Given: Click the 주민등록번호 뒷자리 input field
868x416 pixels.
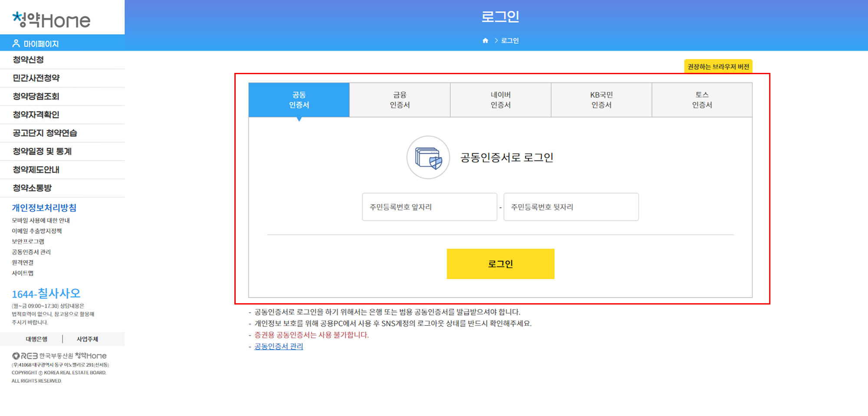Looking at the screenshot, I should (571, 207).
